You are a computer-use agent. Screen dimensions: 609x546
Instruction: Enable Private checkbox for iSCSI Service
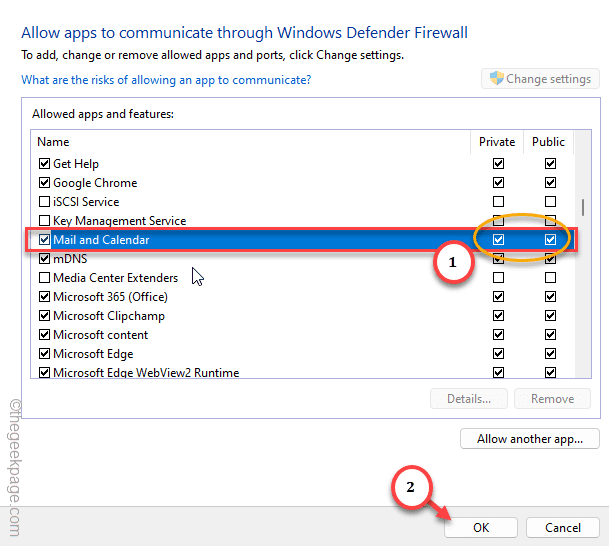click(x=498, y=202)
